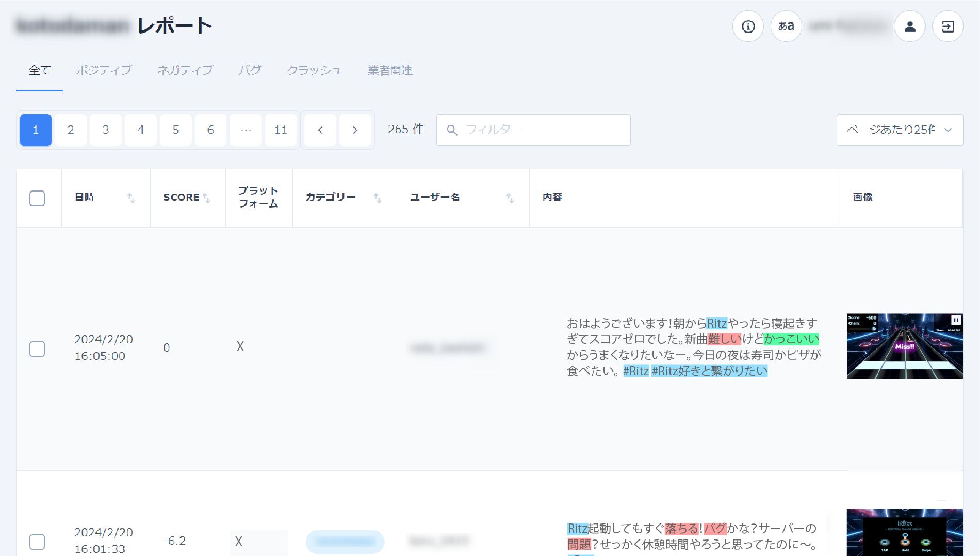980x556 pixels.
Task: Expand the ページあたり25件 dropdown
Action: [900, 130]
